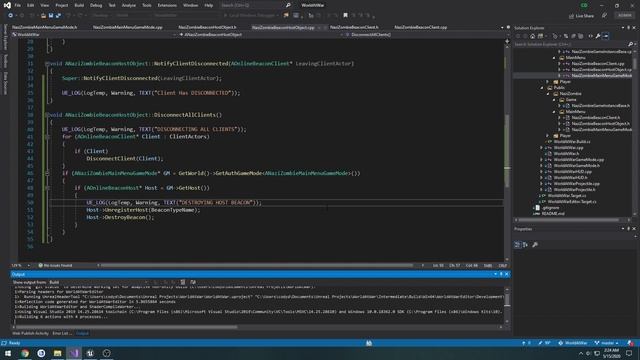Open Show output from Build dropdown
The image size is (640, 360).
[98, 282]
